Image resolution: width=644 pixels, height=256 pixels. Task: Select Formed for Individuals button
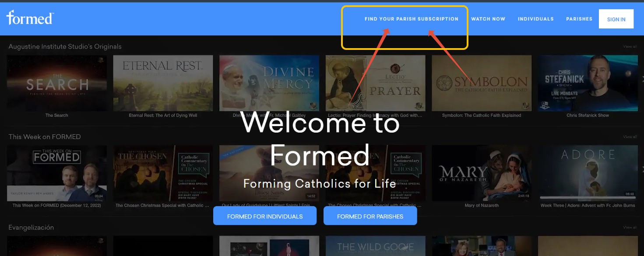coord(265,216)
